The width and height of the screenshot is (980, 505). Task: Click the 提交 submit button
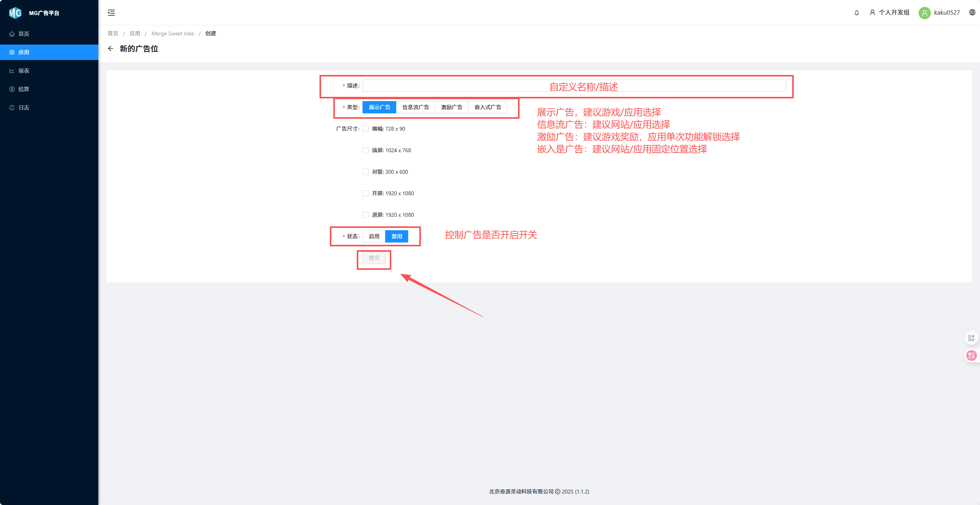pyautogui.click(x=374, y=258)
